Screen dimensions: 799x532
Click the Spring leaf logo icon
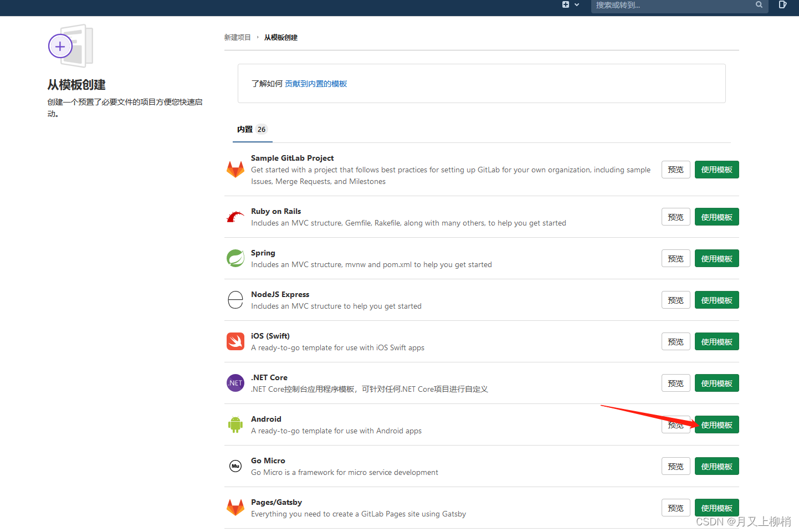coord(235,258)
